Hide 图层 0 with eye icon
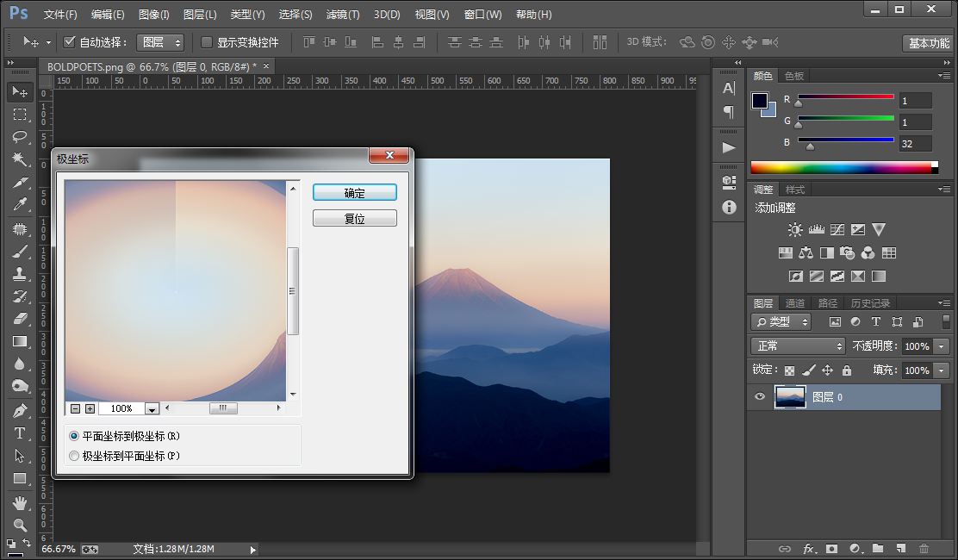958x560 pixels. point(760,396)
